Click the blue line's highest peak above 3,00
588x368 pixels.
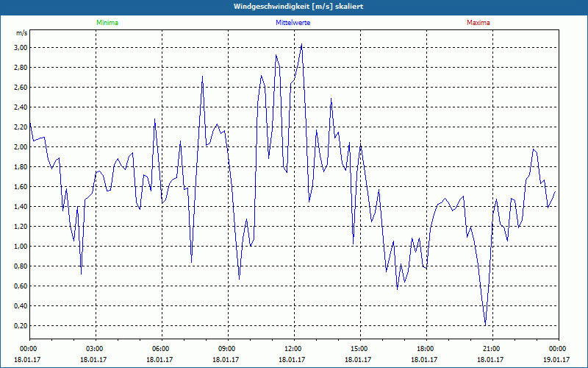[x=301, y=44]
